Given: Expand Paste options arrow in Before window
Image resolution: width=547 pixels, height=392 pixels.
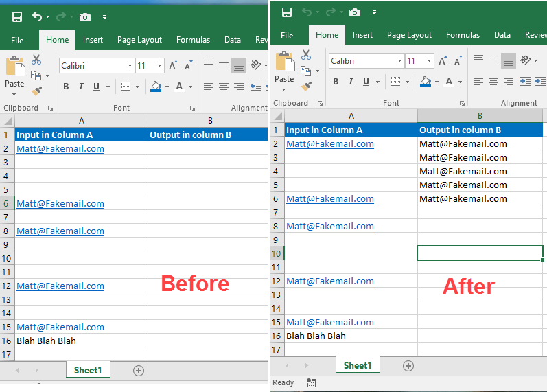Looking at the screenshot, I should click(x=14, y=94).
